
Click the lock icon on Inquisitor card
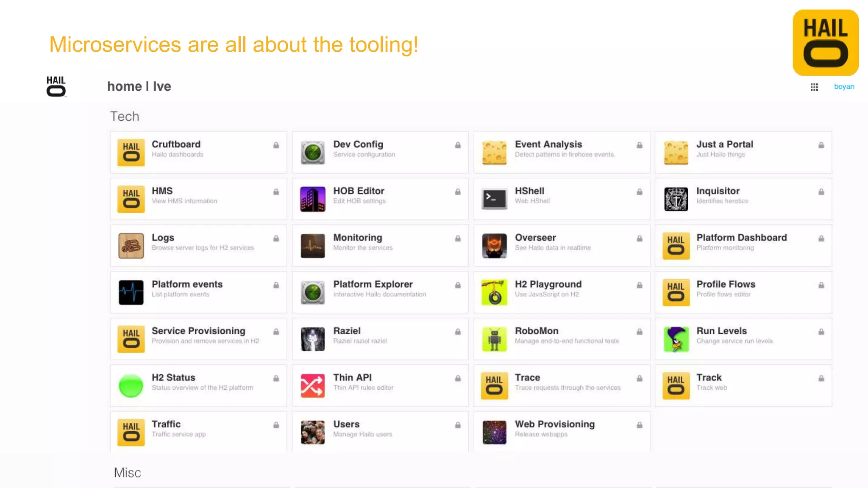821,192
